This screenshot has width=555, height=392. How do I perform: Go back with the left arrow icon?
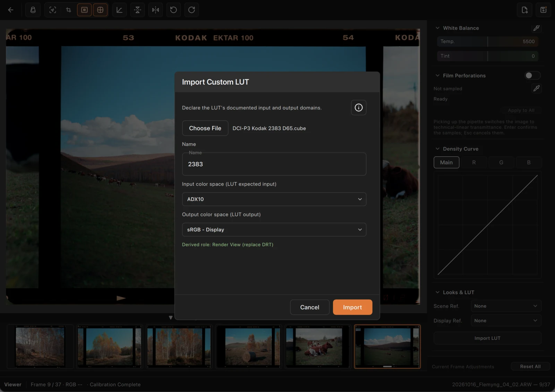(11, 10)
